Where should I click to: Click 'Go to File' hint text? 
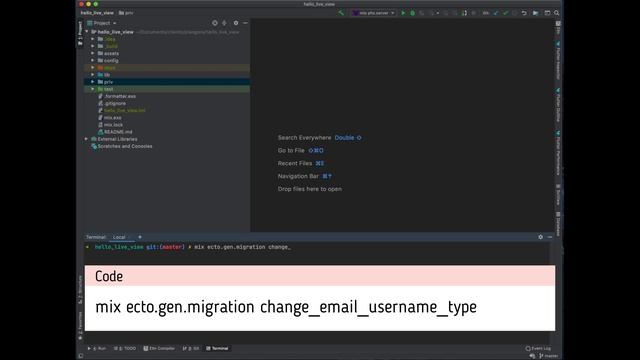coord(291,151)
